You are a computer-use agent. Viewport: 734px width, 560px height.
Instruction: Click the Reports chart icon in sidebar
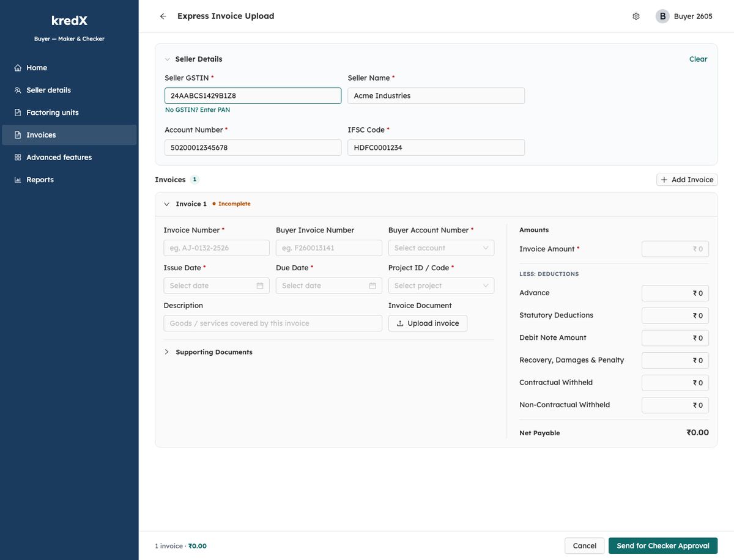(x=18, y=180)
